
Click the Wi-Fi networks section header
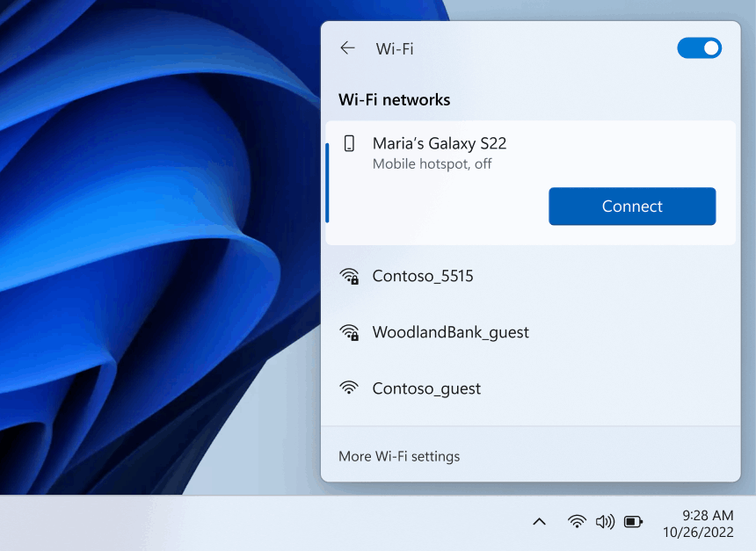point(394,99)
